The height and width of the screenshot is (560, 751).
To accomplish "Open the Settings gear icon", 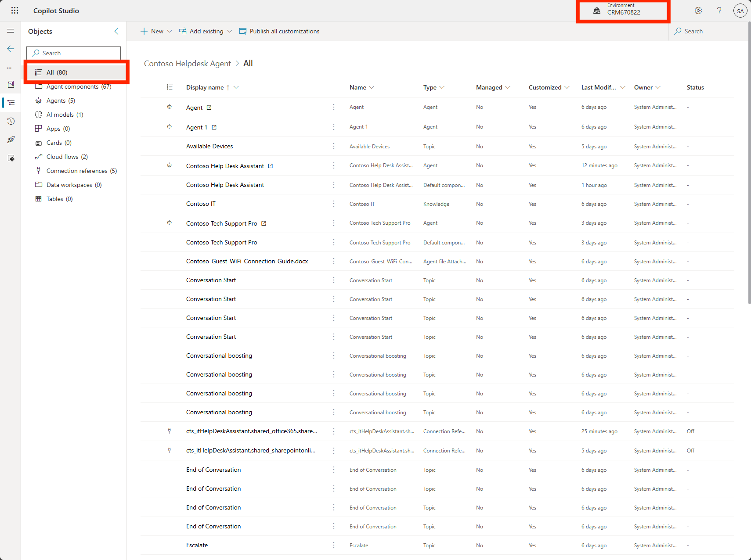I will click(698, 11).
